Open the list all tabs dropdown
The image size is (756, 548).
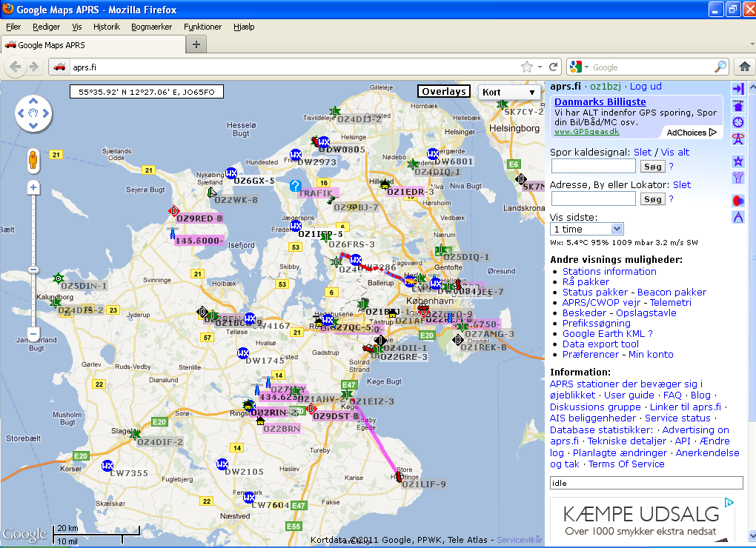pyautogui.click(x=751, y=44)
